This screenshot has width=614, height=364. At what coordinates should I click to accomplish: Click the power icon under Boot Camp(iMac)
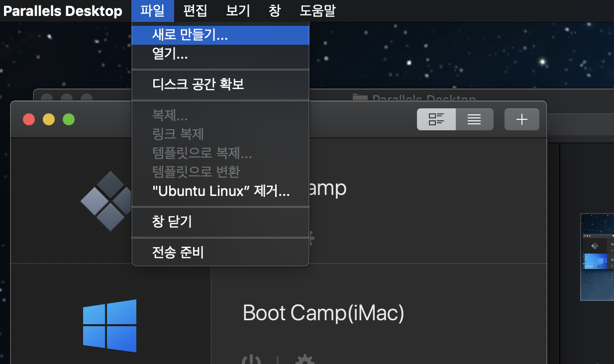(x=252, y=359)
